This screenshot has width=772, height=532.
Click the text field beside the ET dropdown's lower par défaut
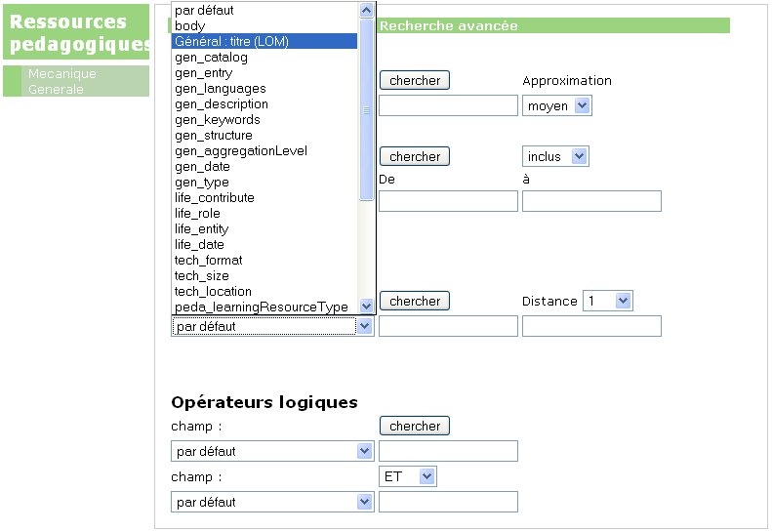pyautogui.click(x=448, y=502)
